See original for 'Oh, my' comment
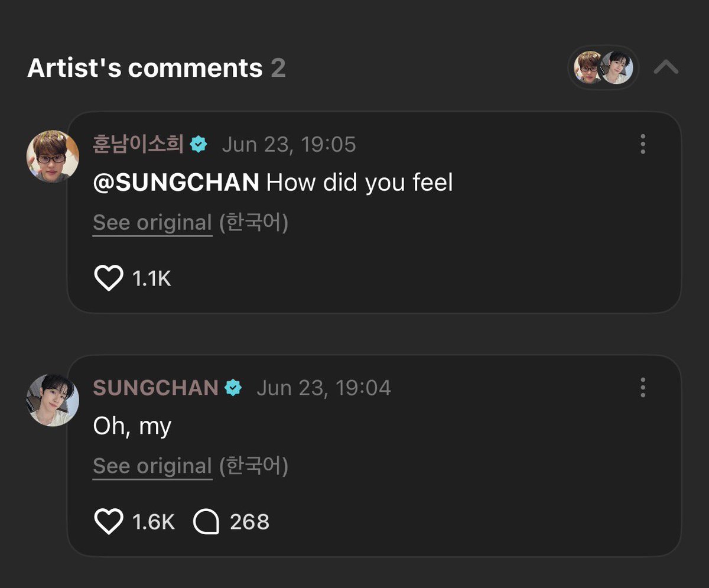 (152, 466)
